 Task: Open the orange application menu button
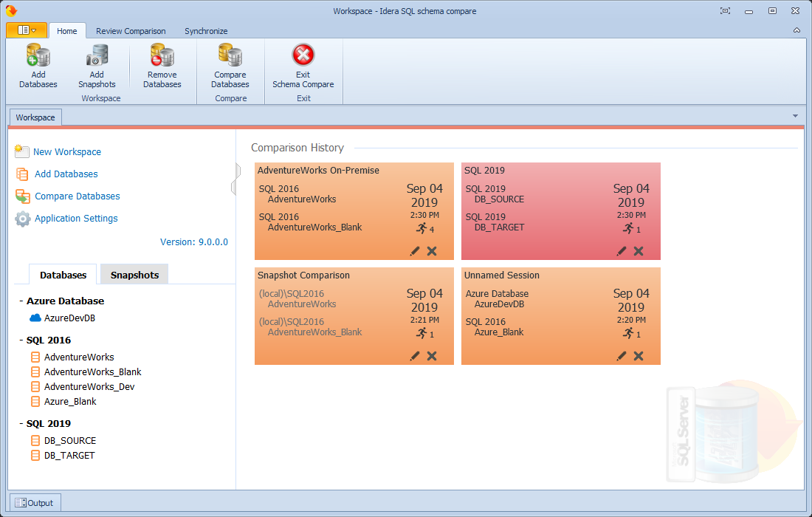tap(27, 30)
